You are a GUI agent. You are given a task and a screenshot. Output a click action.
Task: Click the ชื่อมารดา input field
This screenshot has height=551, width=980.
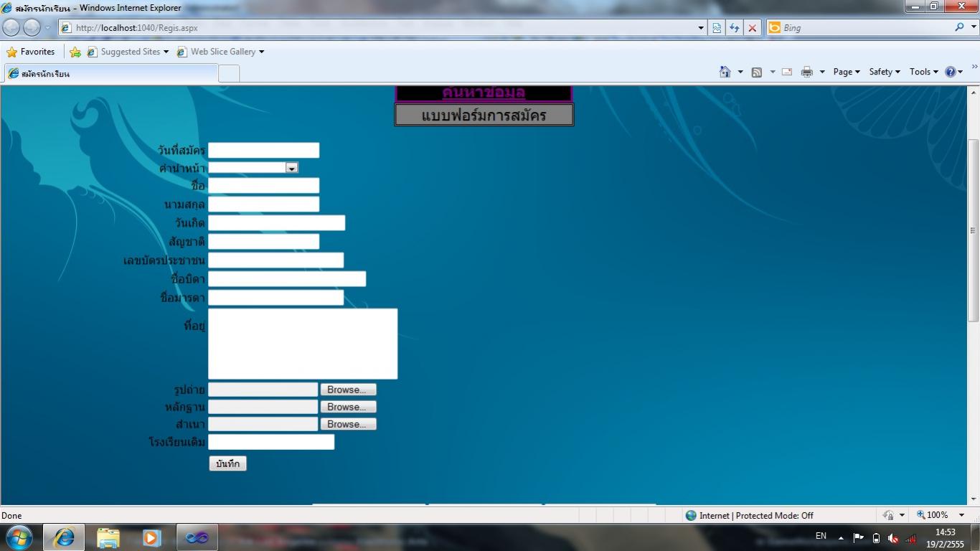pos(275,297)
